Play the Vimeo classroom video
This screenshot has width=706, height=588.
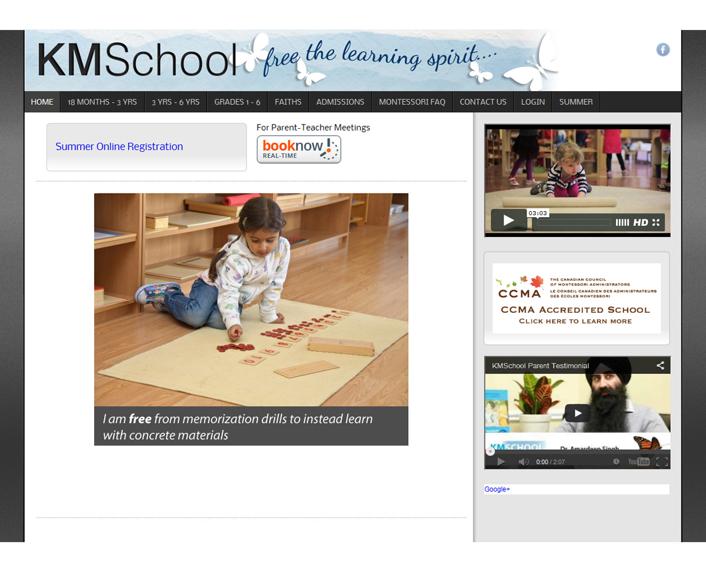click(x=508, y=220)
